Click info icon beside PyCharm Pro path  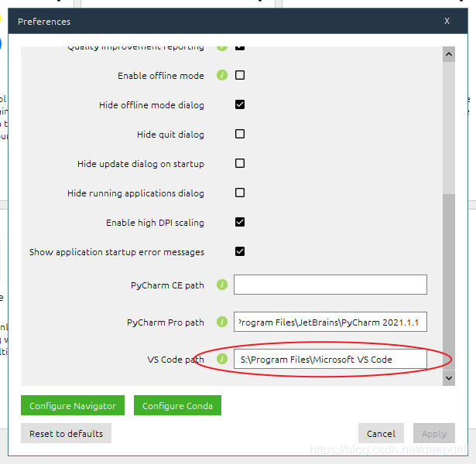click(222, 322)
